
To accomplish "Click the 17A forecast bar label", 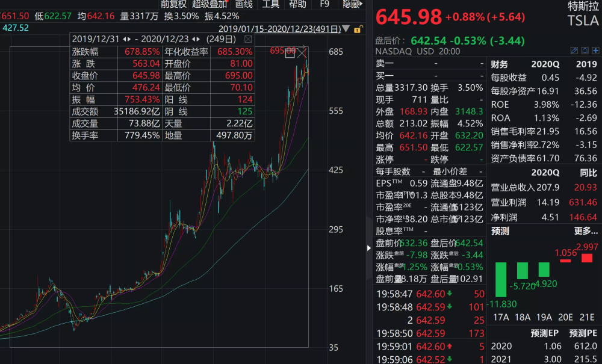I will point(501,317).
